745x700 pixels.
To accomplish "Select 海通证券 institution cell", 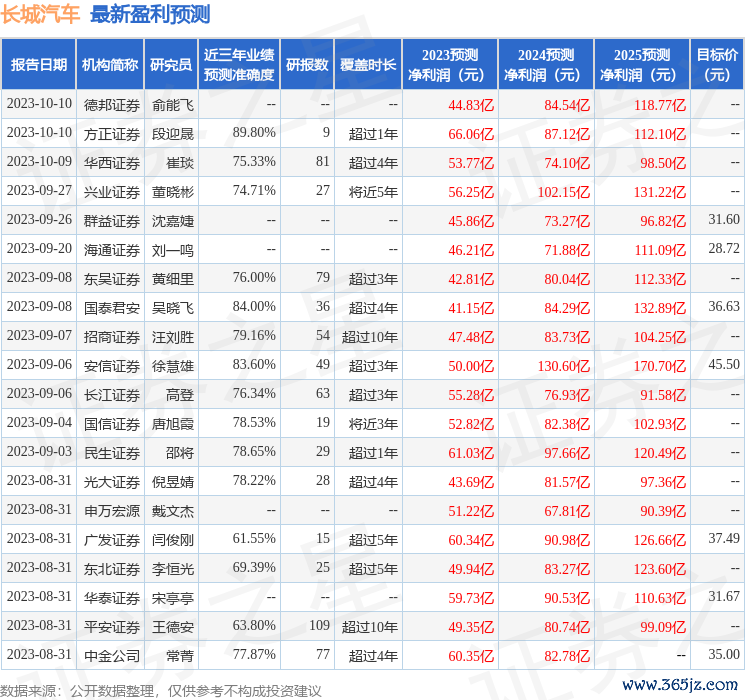I will [x=112, y=250].
